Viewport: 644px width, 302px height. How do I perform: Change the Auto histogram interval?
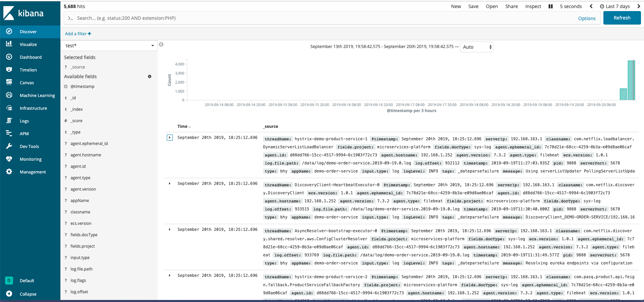(476, 47)
